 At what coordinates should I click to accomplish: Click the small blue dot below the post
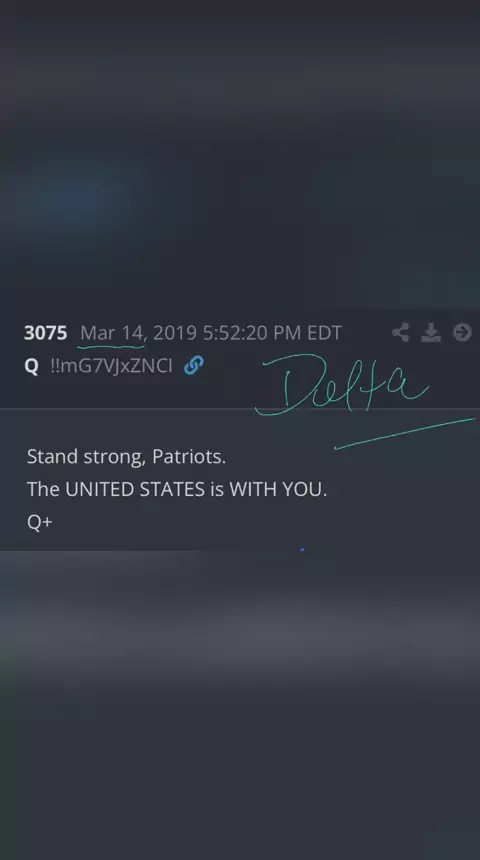click(x=302, y=549)
